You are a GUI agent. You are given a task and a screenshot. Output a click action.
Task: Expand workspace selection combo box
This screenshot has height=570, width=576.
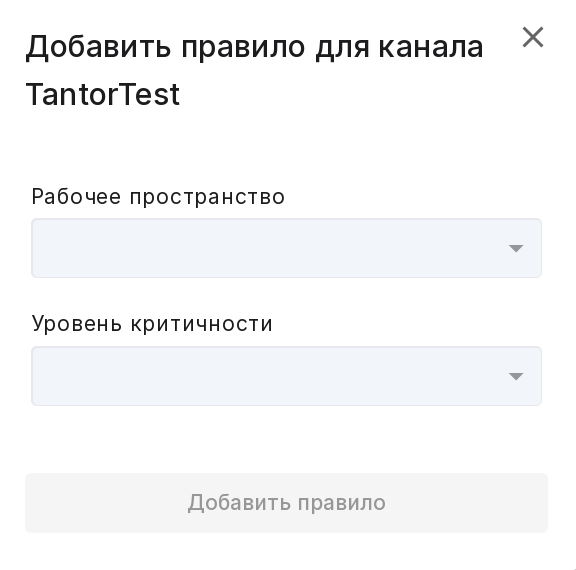[287, 248]
